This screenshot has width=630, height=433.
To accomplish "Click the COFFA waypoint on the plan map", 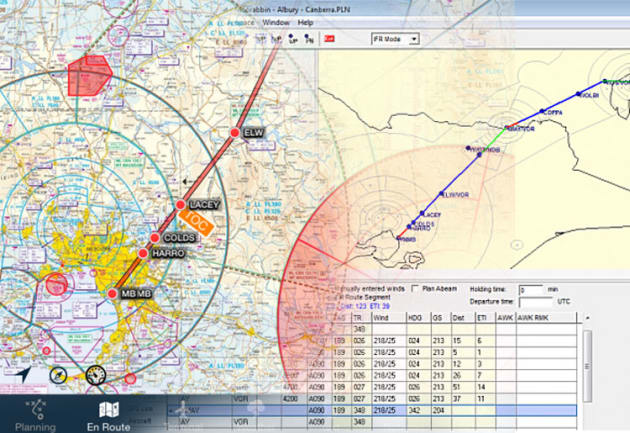I will [542, 111].
